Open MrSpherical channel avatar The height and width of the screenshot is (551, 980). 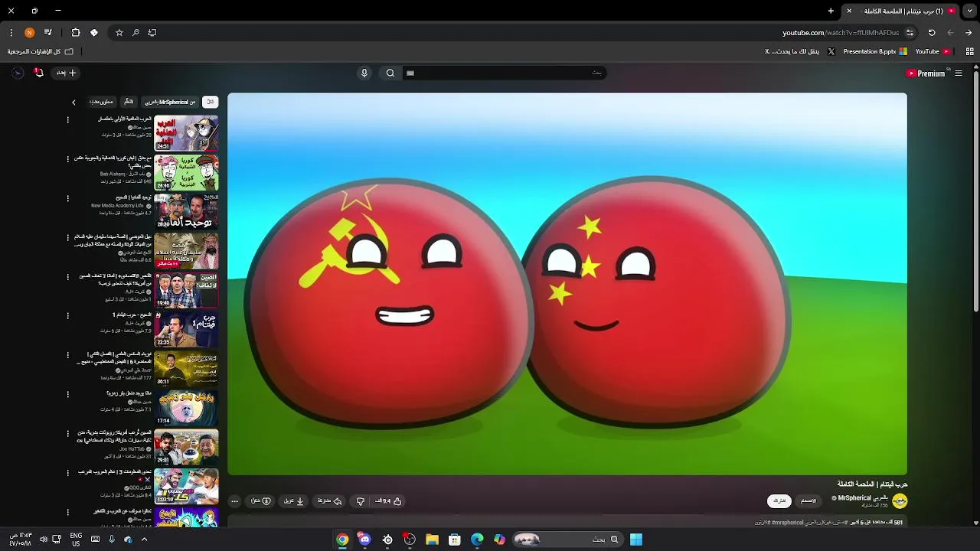pos(900,501)
